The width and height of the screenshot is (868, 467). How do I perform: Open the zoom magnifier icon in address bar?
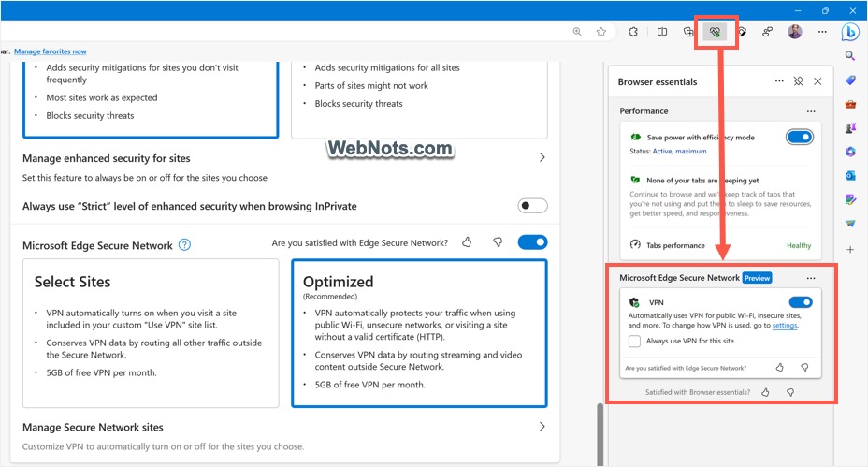[x=577, y=32]
